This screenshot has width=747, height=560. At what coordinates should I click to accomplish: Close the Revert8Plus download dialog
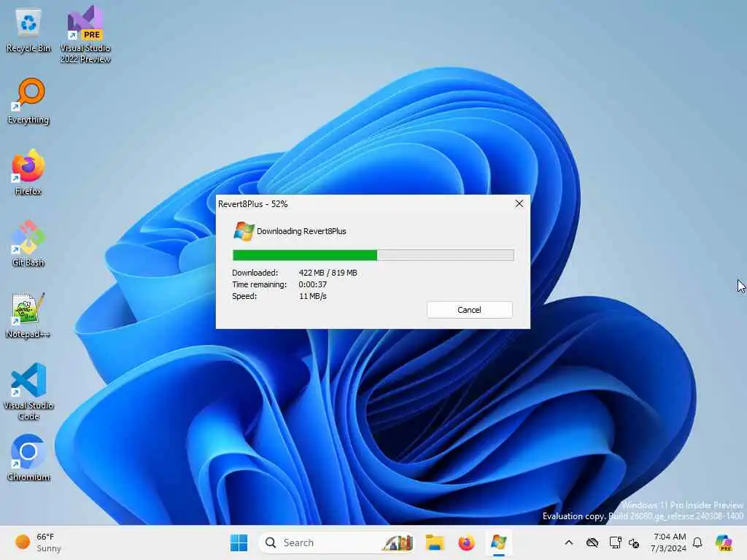(x=519, y=204)
